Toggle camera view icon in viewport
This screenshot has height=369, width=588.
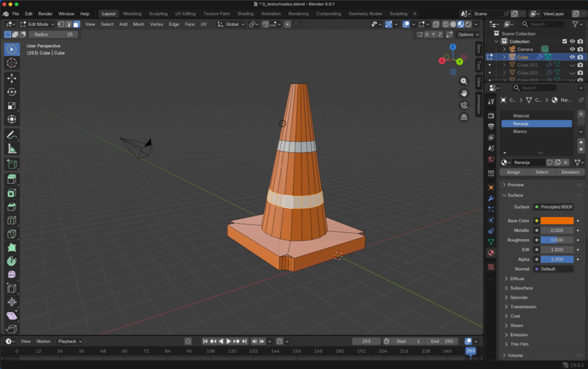pos(464,105)
